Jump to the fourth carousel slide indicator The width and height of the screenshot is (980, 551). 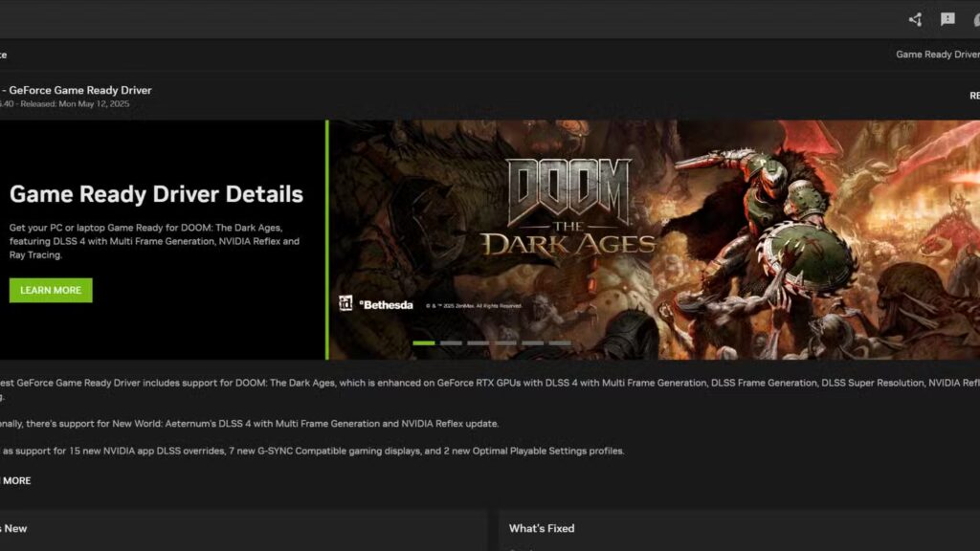505,343
